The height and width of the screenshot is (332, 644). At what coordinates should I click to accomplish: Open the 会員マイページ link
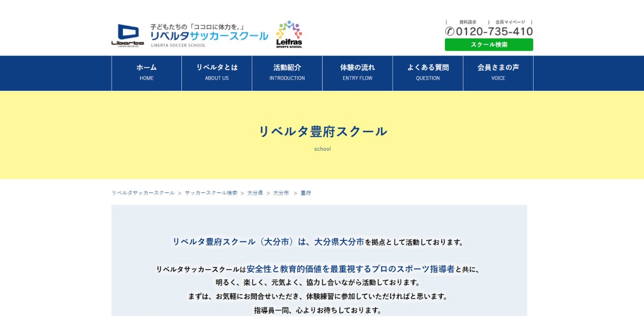click(x=510, y=22)
